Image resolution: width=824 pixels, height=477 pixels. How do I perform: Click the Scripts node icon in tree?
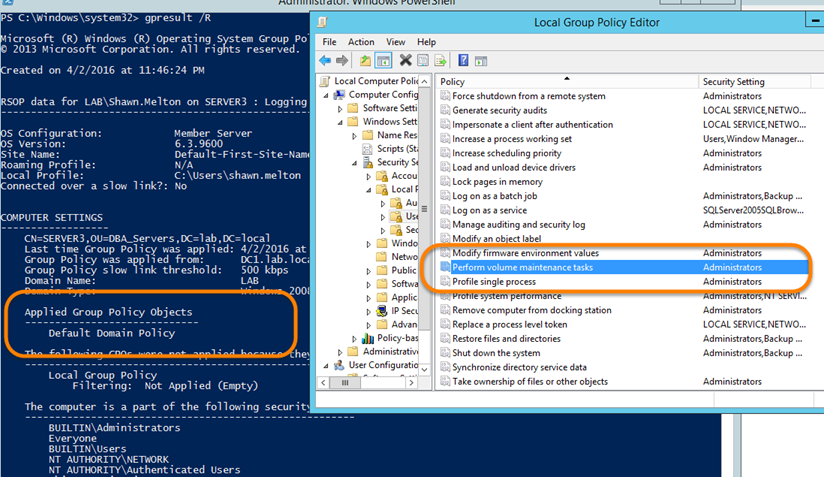tap(368, 149)
